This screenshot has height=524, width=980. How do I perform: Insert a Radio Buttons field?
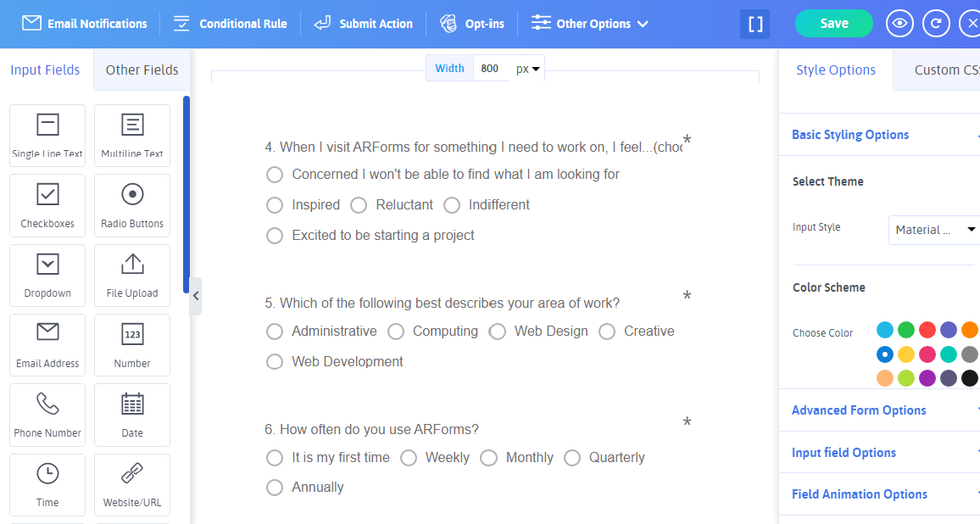(132, 205)
